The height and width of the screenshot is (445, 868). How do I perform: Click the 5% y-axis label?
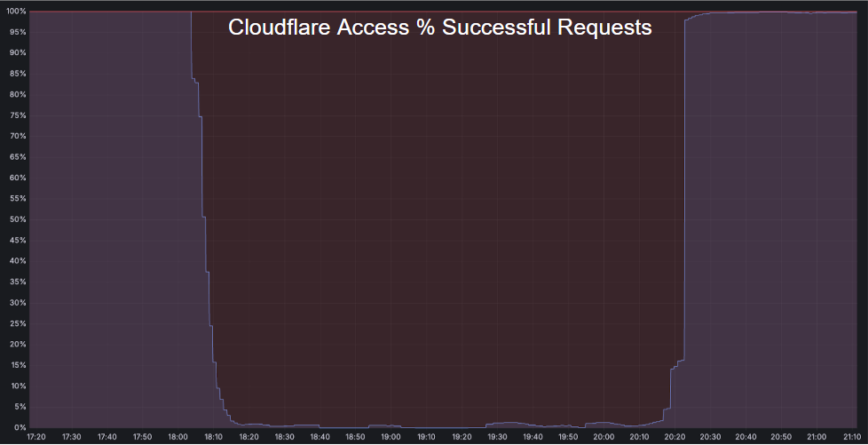(20, 407)
